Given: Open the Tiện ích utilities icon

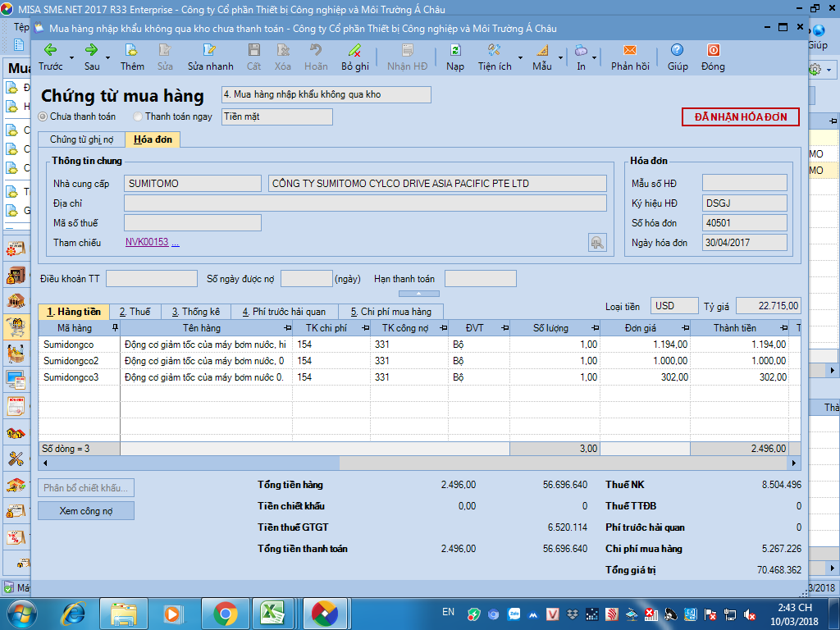Looking at the screenshot, I should pos(495,57).
